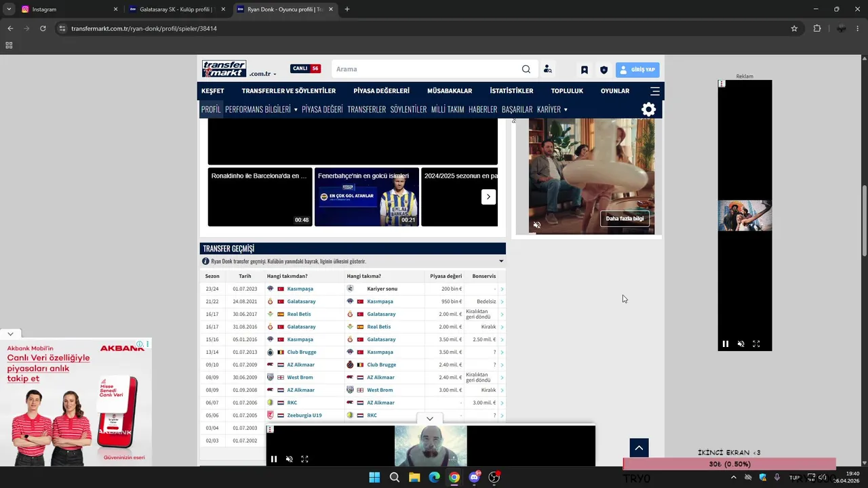Go back to previous page
868x488 pixels.
(x=10, y=28)
